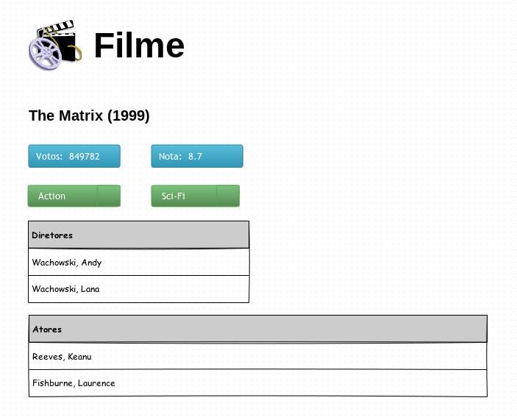The height and width of the screenshot is (420, 517).
Task: Click the rating value 8.7
Action: click(x=195, y=157)
